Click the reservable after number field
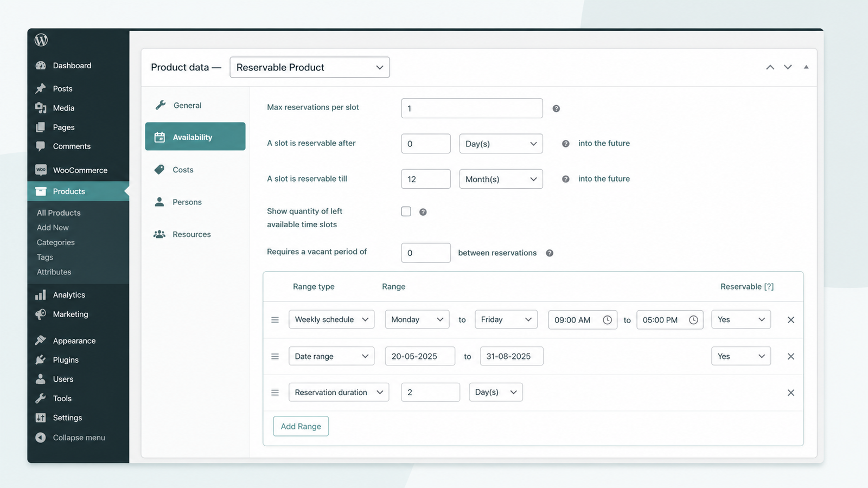 [426, 144]
